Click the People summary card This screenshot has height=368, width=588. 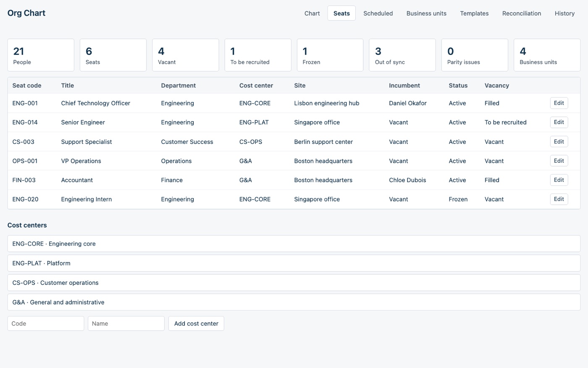coord(41,55)
